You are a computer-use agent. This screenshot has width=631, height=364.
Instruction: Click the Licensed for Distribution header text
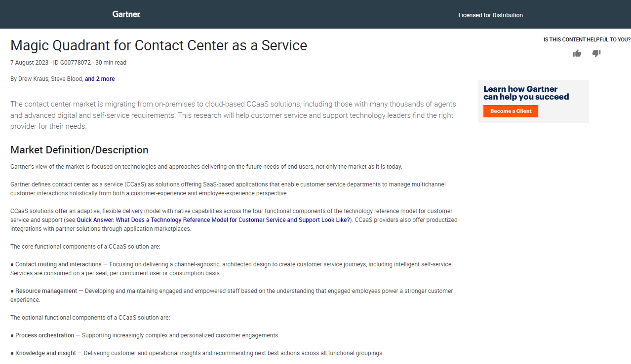(490, 15)
